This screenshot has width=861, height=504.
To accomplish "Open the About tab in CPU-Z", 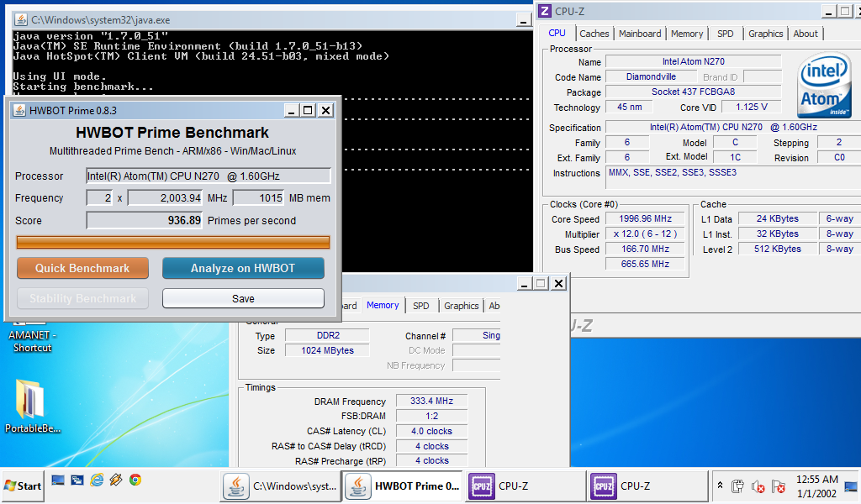I will click(806, 34).
